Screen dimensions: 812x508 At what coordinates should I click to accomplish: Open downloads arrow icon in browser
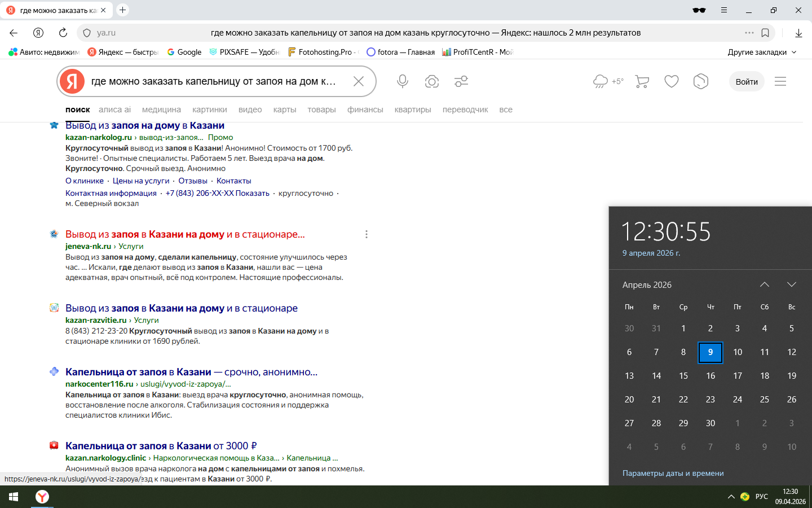pyautogui.click(x=798, y=33)
